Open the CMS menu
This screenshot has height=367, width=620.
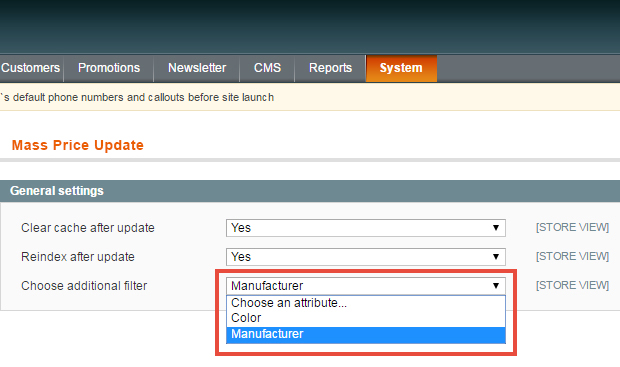267,68
